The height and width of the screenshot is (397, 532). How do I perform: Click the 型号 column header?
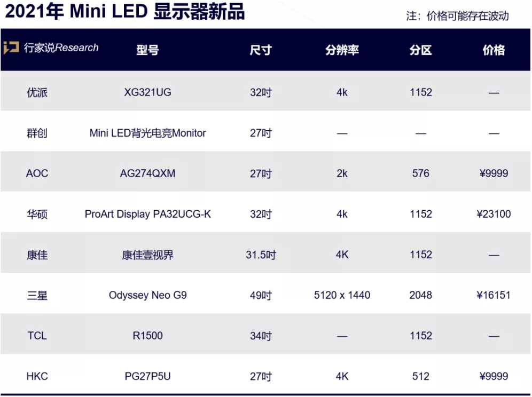(147, 50)
